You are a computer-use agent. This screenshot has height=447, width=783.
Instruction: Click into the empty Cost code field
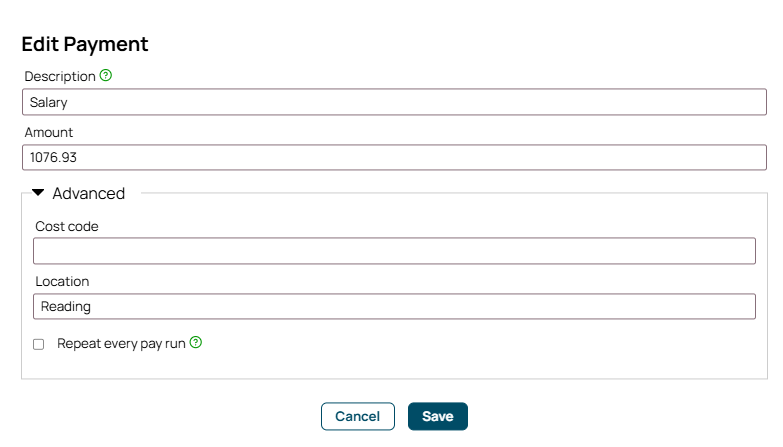394,251
